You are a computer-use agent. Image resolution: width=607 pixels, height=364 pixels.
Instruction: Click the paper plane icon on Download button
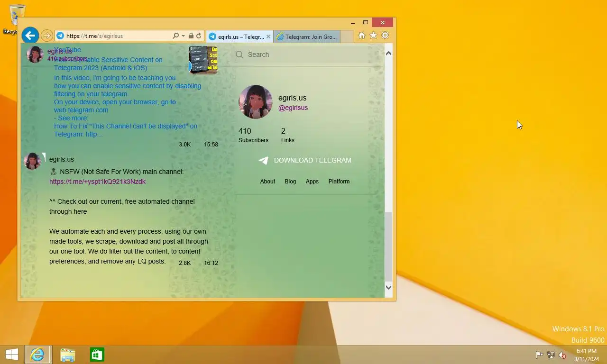pos(263,160)
